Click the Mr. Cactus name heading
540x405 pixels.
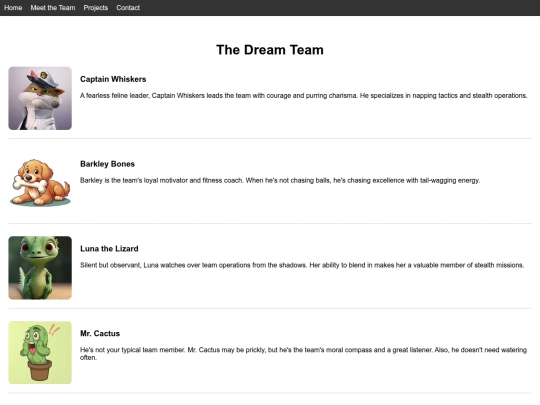coord(100,333)
